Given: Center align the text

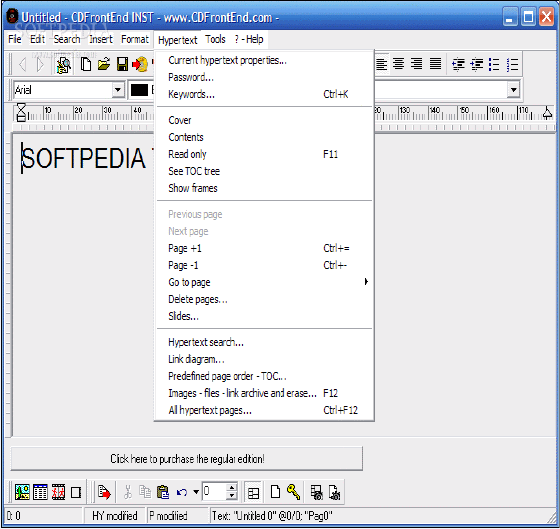Looking at the screenshot, I should point(398,64).
